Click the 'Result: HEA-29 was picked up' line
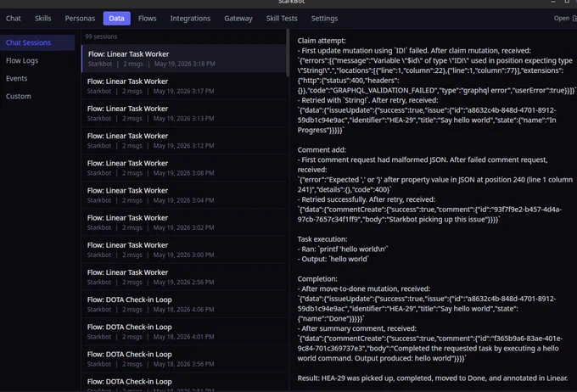The height and width of the screenshot is (392, 577). [433, 378]
